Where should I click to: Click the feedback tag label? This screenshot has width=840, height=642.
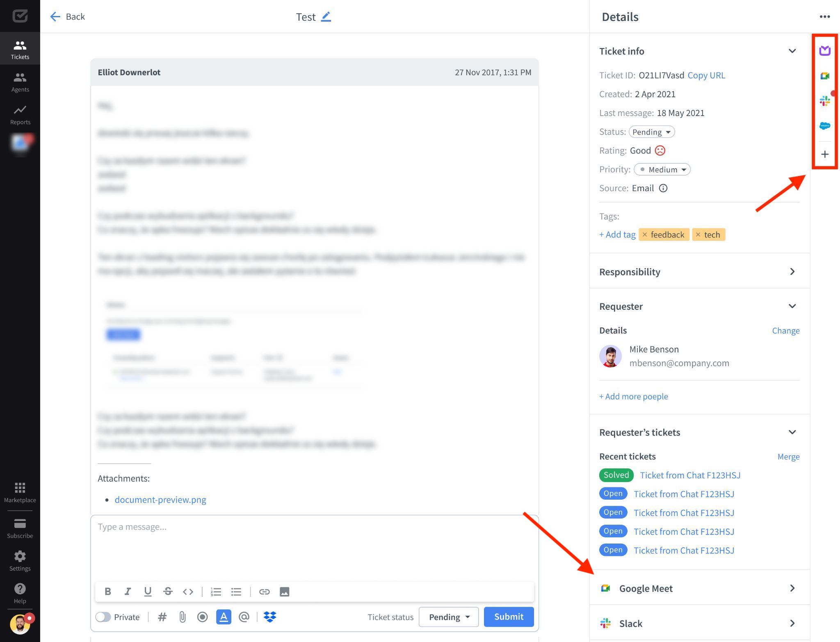pos(667,234)
